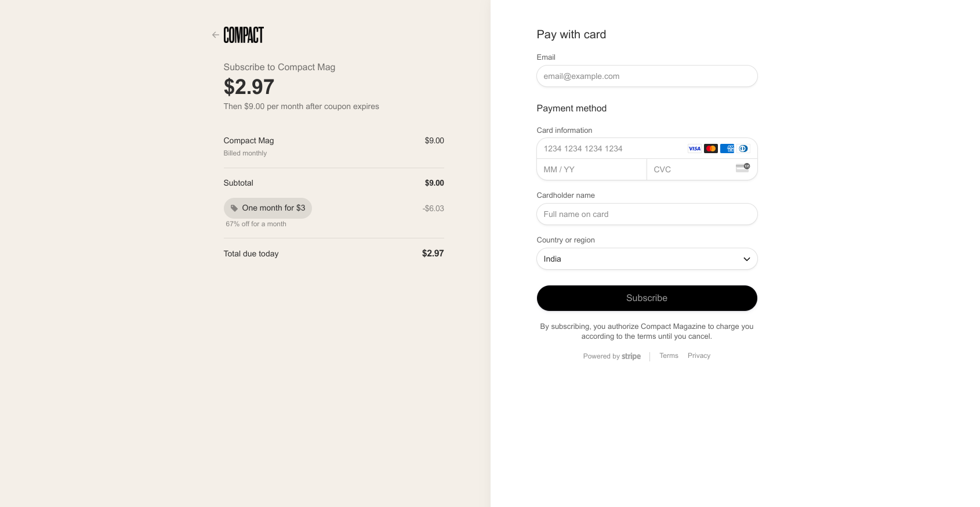Click the COMPACT logo
Screen dimensions: 980x507
point(244,35)
